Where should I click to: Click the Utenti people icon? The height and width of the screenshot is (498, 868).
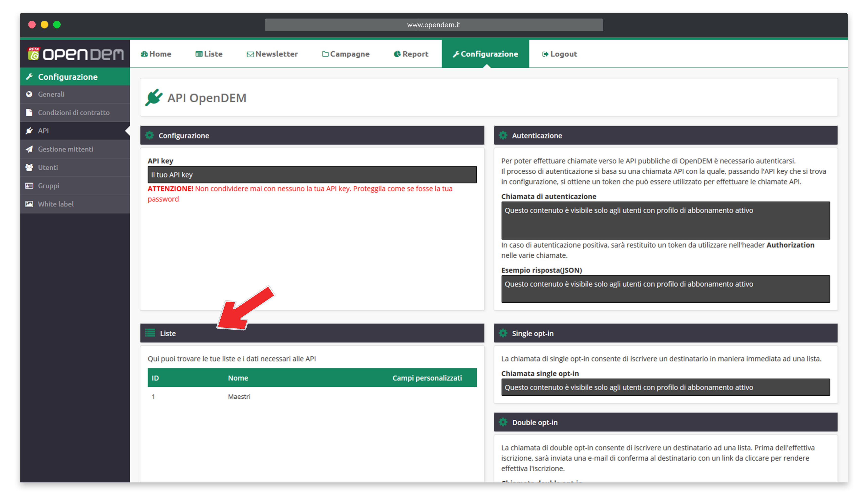29,167
